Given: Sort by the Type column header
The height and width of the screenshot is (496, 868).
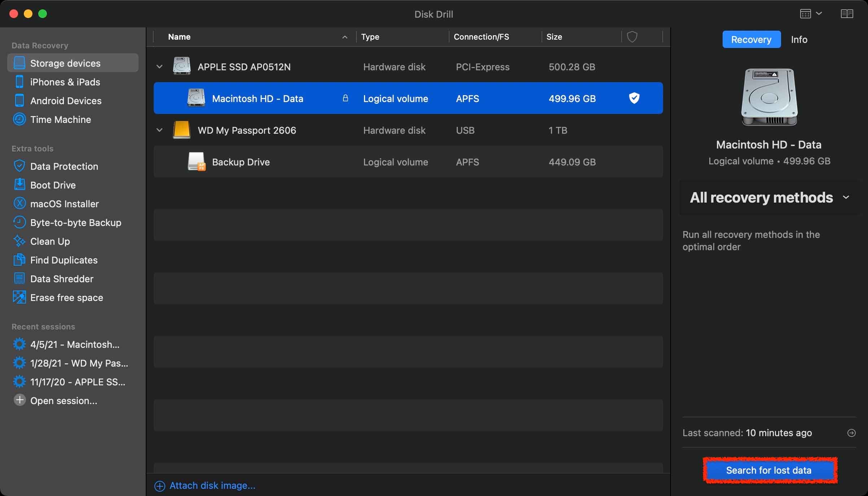Looking at the screenshot, I should (x=402, y=37).
